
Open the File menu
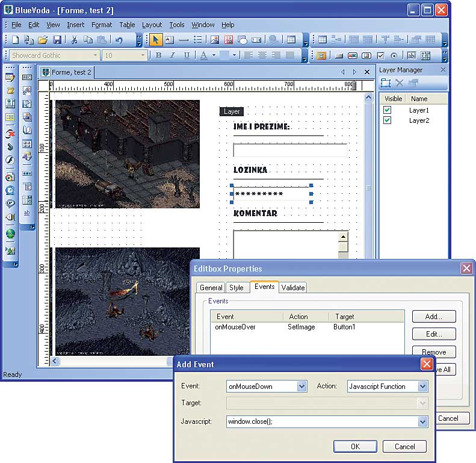click(x=16, y=25)
